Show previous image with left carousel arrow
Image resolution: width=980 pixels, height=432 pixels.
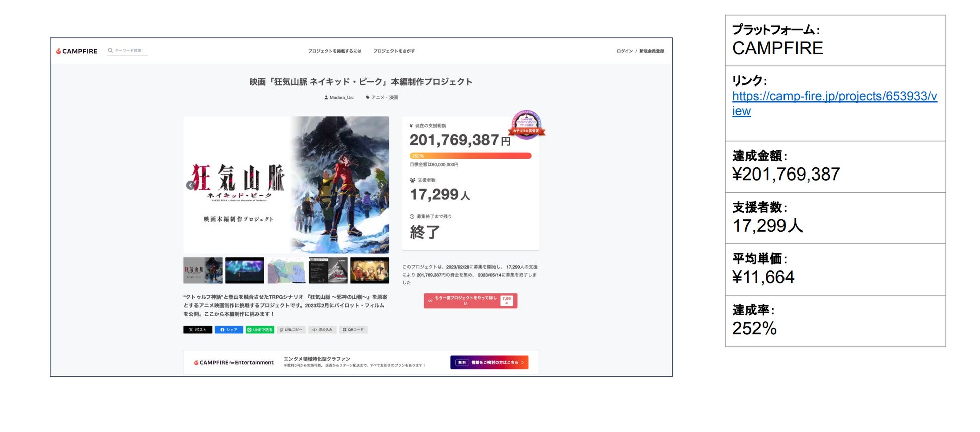tap(190, 185)
